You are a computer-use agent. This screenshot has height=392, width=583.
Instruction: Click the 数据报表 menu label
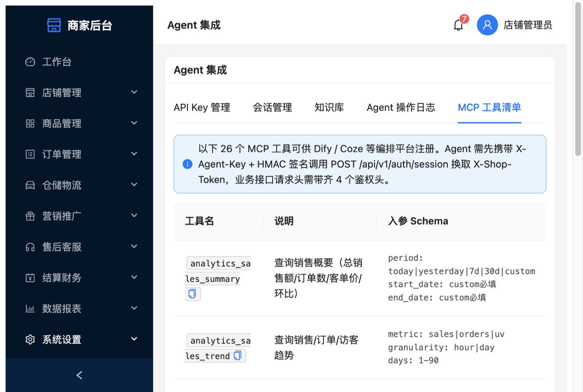[x=62, y=309]
